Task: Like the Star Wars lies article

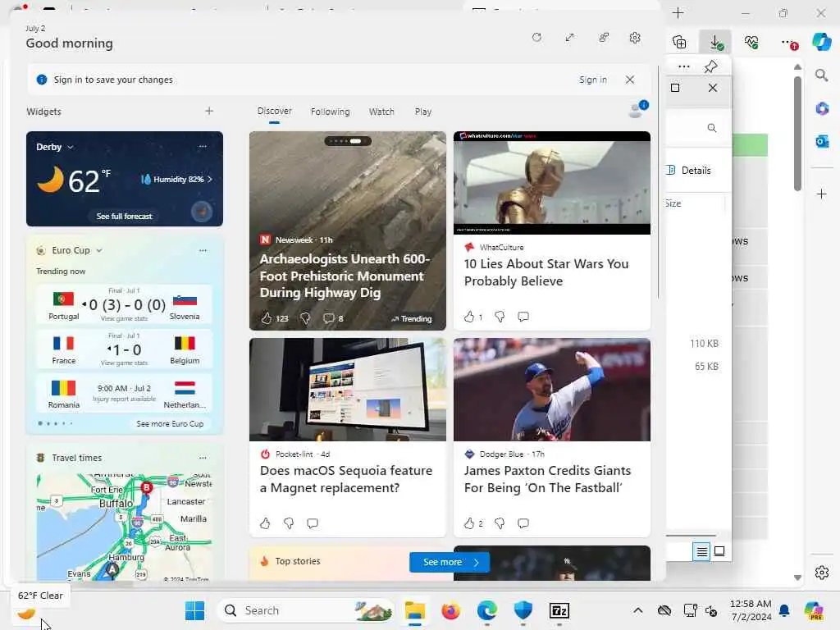Action: tap(469, 317)
